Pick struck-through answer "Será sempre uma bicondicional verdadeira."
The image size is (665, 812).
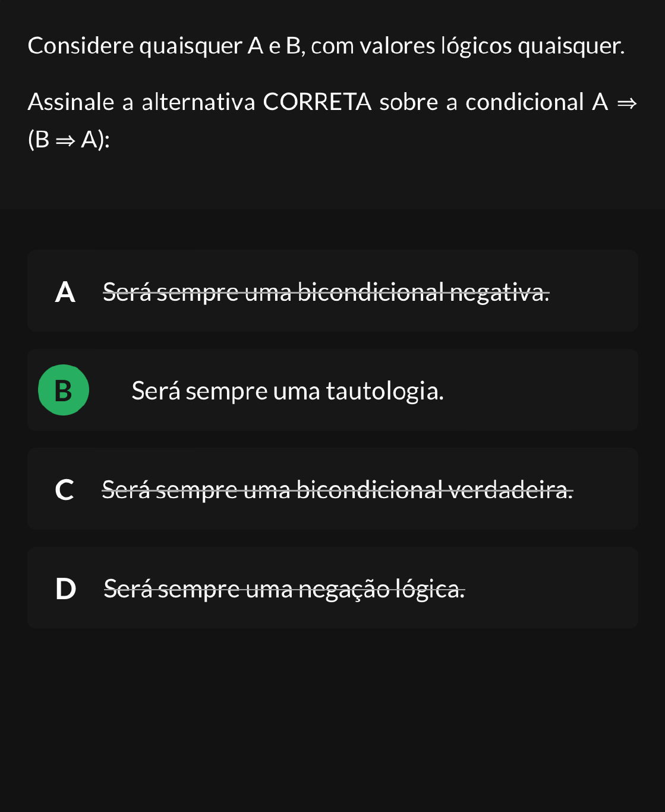click(x=337, y=490)
